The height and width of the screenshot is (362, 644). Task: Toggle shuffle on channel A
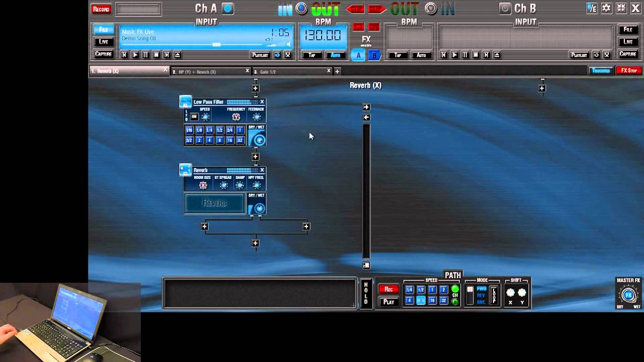click(x=288, y=55)
